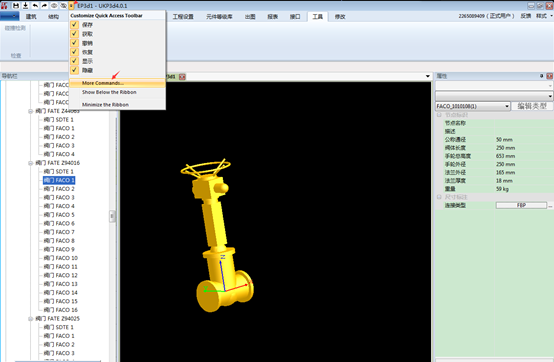
Task: Click the connection type FBP button
Action: tap(521, 205)
